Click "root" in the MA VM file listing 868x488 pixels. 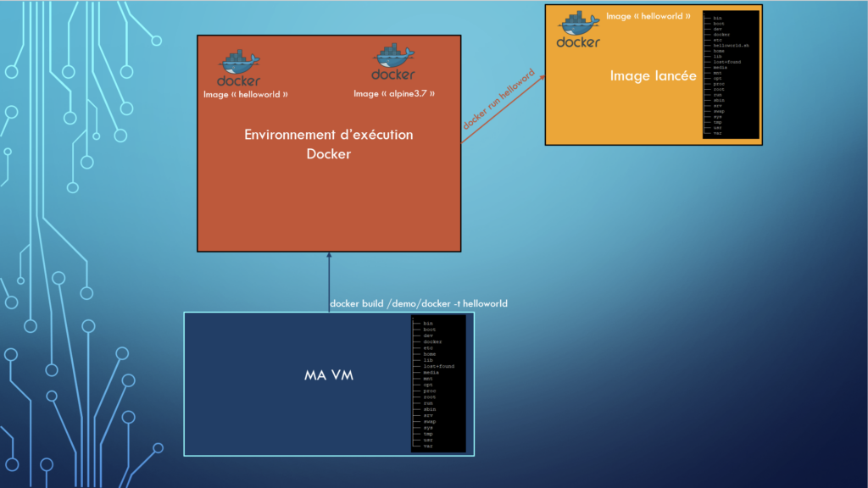[x=430, y=397]
